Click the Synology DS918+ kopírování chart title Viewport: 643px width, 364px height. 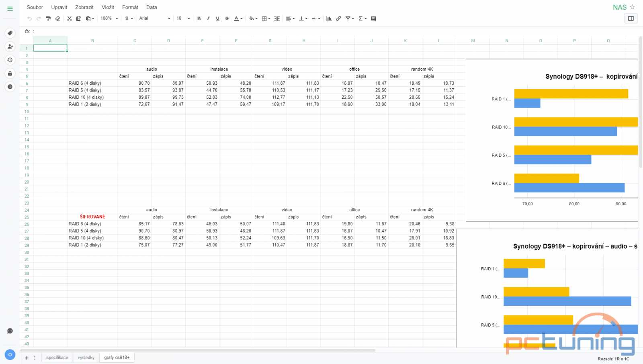591,76
